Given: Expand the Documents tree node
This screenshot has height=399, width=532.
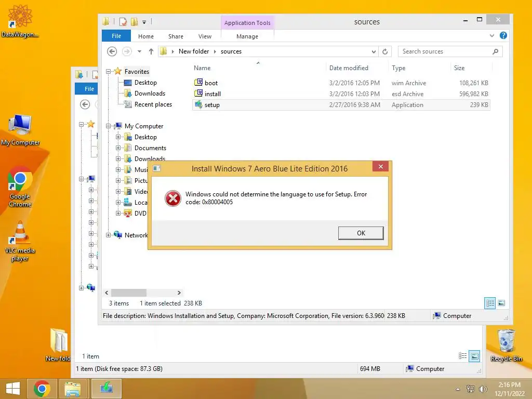Looking at the screenshot, I should pyautogui.click(x=118, y=148).
